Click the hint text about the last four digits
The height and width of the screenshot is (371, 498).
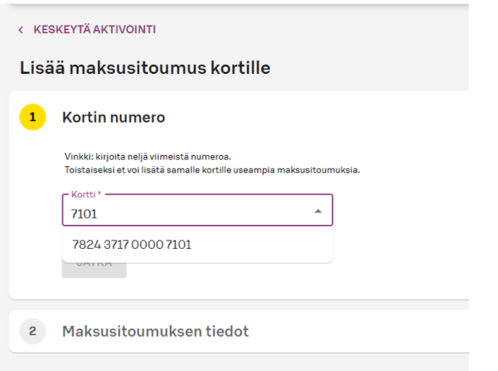pyautogui.click(x=148, y=157)
